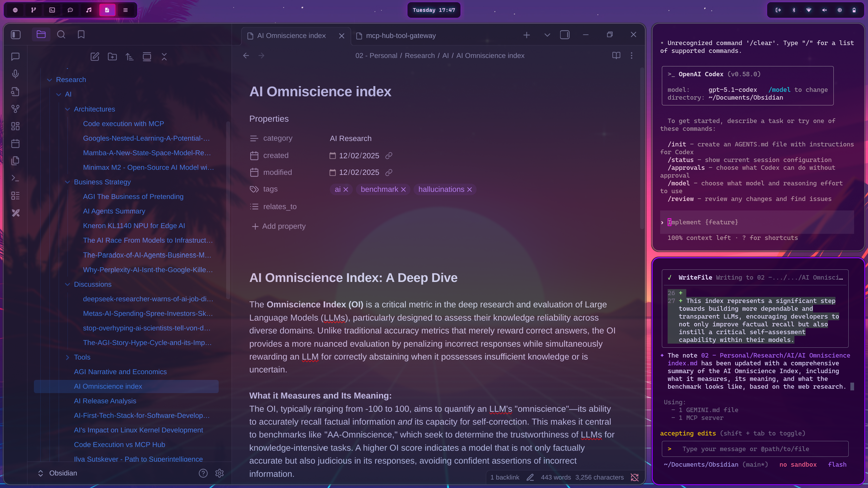
Task: Click the new folder icon
Action: (x=112, y=57)
